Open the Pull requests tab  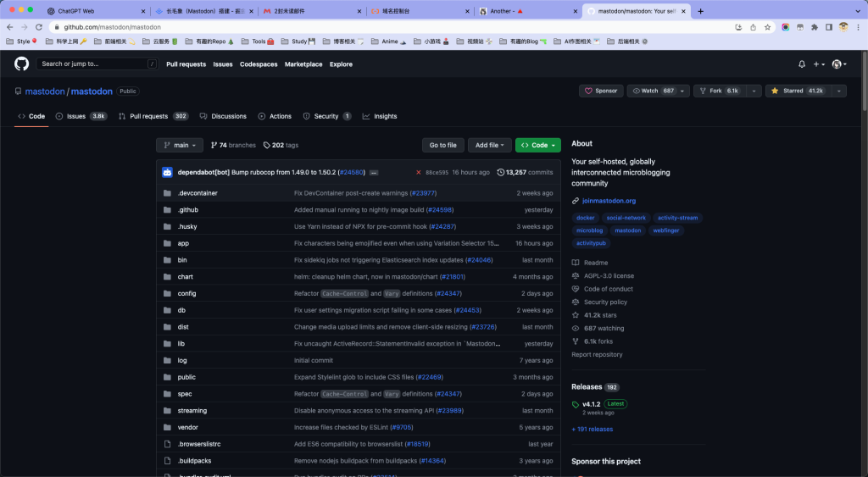pyautogui.click(x=148, y=116)
